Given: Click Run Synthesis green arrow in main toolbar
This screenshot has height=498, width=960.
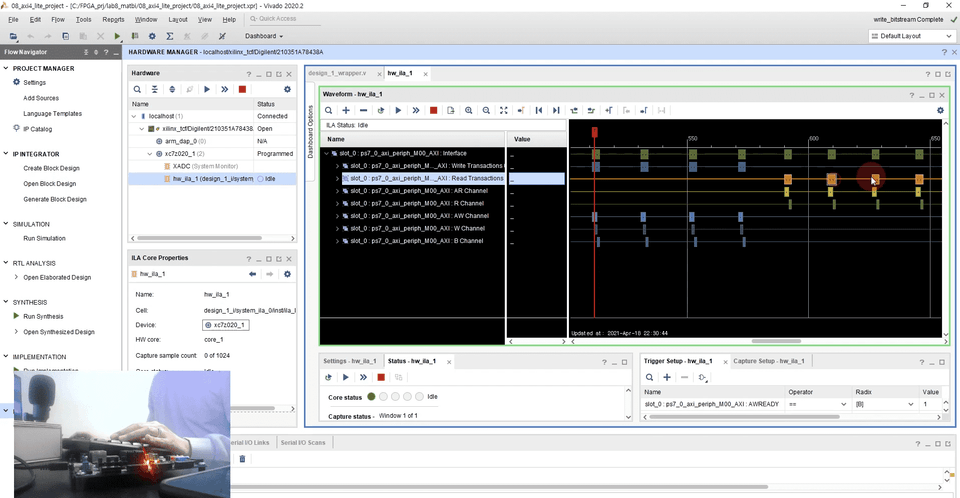Looking at the screenshot, I should (x=118, y=36).
